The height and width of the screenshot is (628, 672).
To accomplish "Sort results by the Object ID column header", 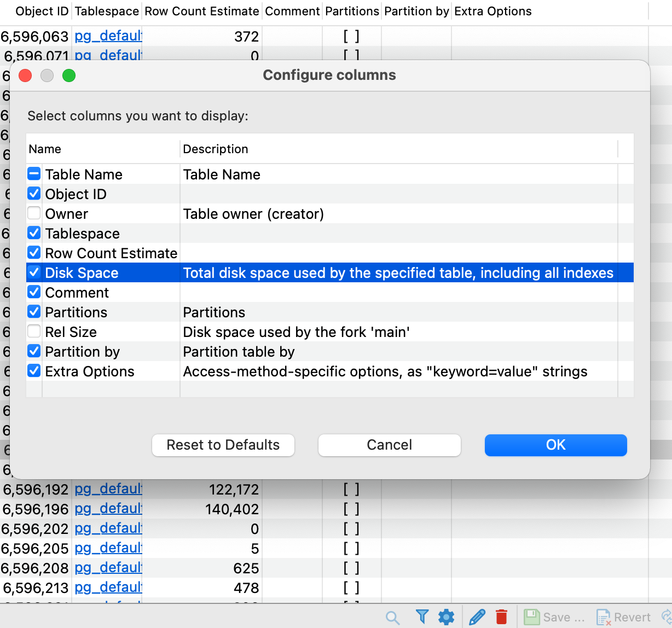I will pos(42,11).
